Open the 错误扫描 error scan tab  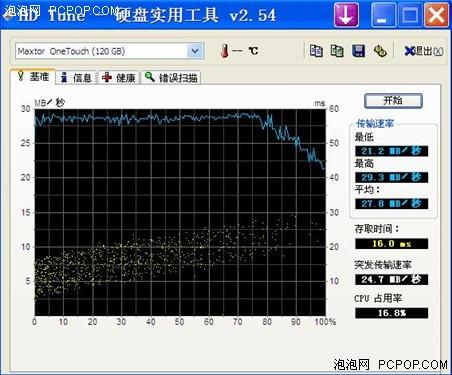click(171, 78)
